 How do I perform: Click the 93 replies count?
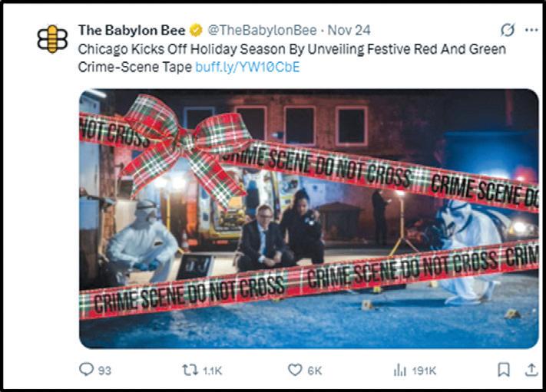tap(104, 371)
